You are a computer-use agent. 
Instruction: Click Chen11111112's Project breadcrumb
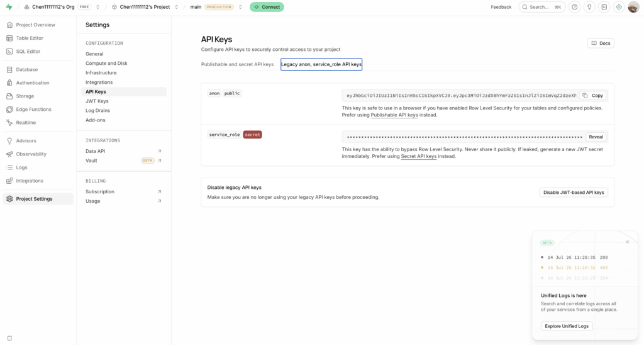coord(145,7)
